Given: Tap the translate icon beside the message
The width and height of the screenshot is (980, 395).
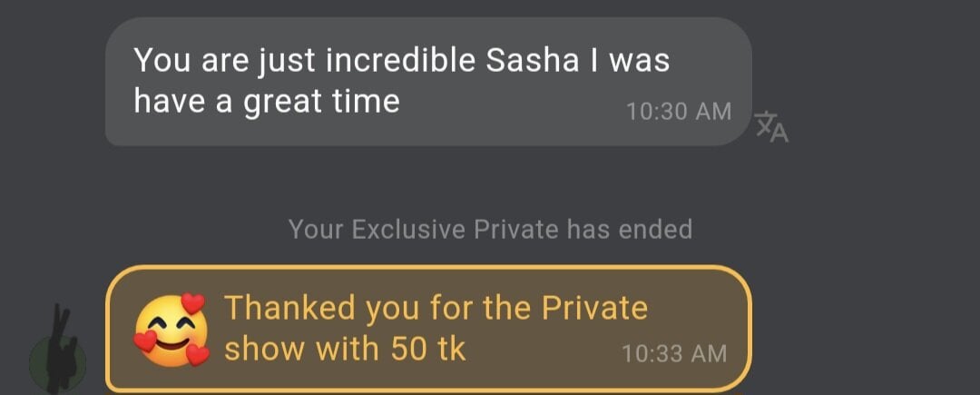Looking at the screenshot, I should (x=772, y=127).
